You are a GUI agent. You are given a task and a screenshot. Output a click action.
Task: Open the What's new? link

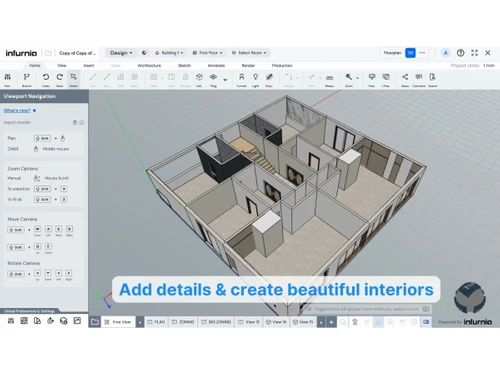pyautogui.click(x=17, y=110)
